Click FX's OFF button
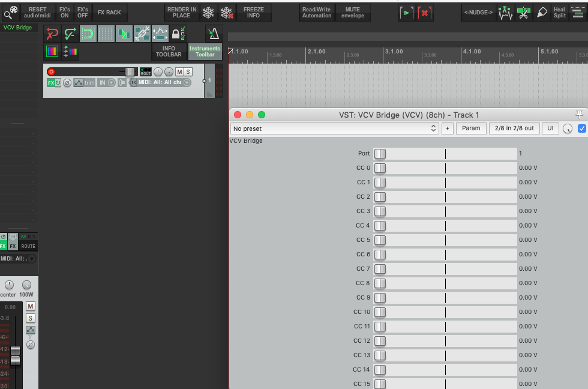Screen dimensions: 588x389 pos(83,13)
